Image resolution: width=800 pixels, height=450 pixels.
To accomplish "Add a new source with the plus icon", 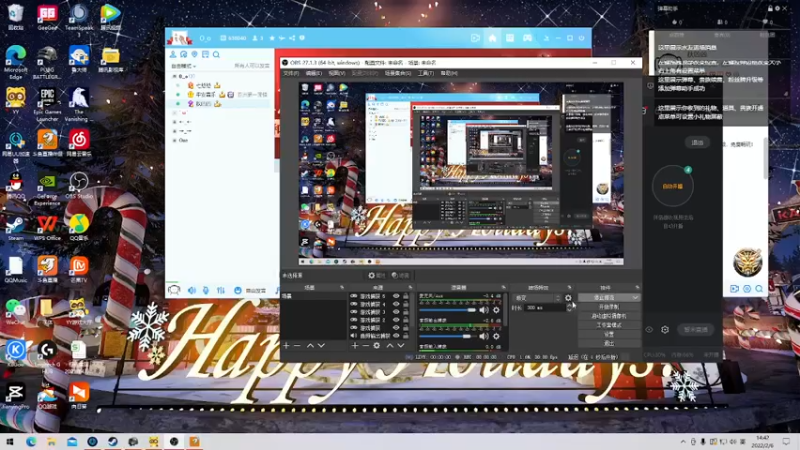I will pyautogui.click(x=355, y=346).
